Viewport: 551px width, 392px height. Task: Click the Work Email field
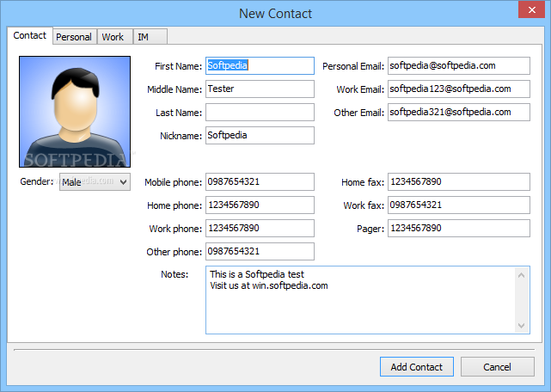click(459, 89)
